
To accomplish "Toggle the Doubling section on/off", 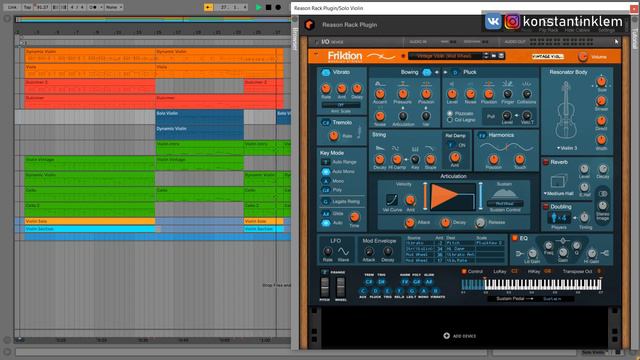I will [546, 207].
